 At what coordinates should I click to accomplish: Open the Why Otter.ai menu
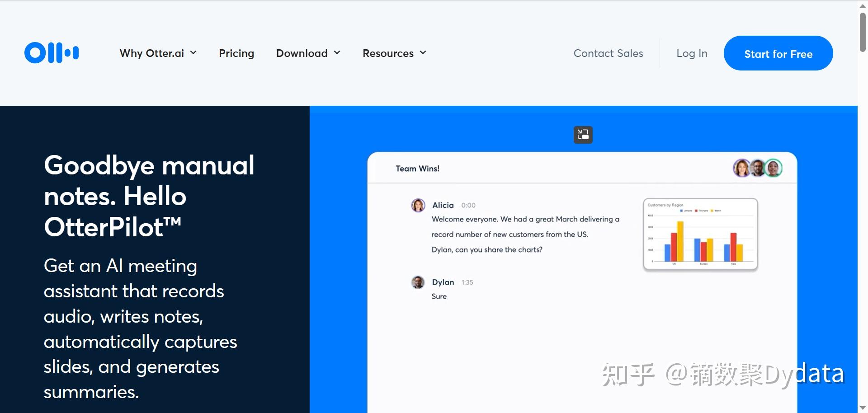(158, 53)
